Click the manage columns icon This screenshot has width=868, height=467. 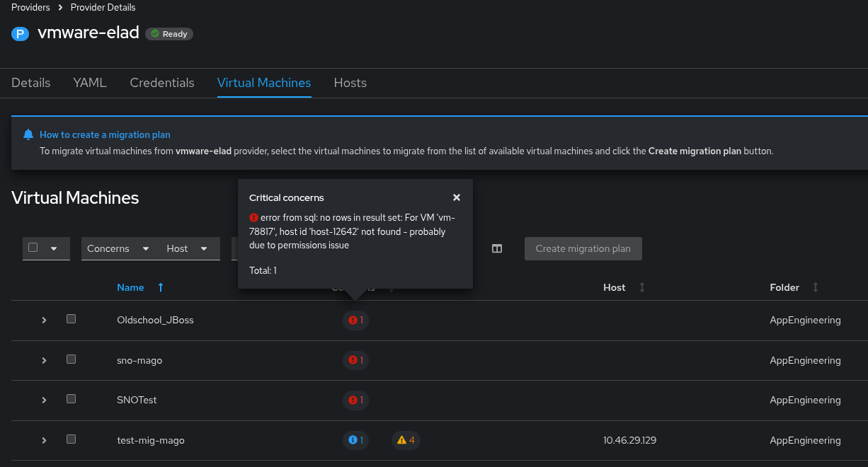pos(497,248)
